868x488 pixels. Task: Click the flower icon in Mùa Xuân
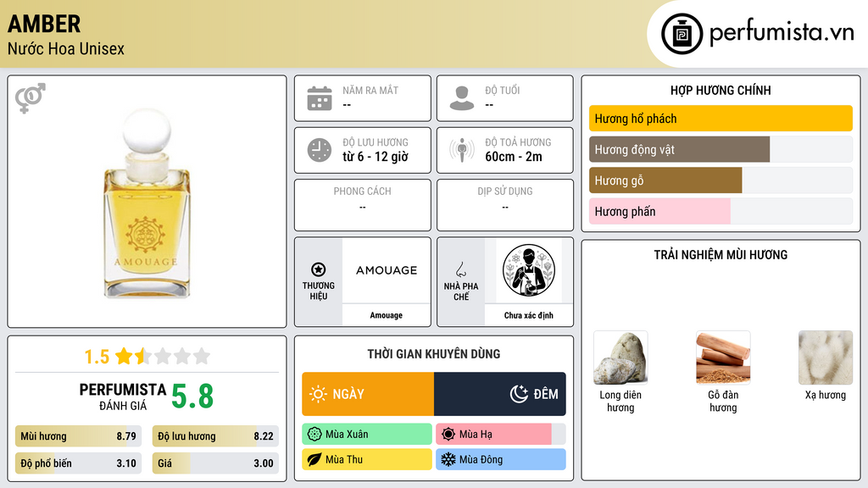click(x=314, y=435)
